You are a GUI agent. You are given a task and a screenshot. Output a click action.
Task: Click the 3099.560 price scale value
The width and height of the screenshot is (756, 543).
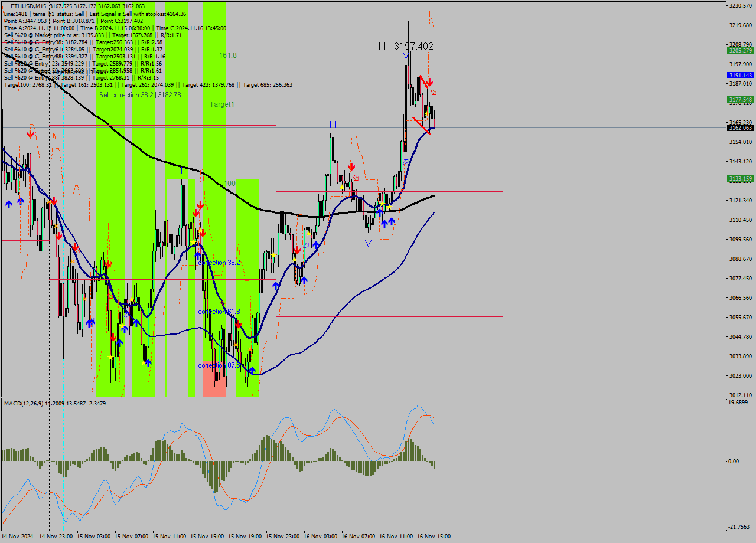click(x=741, y=239)
